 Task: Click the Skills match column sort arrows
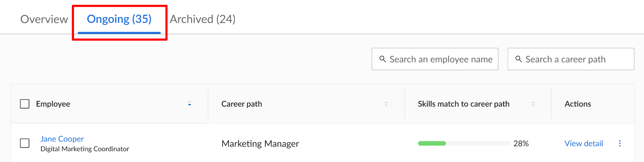533,104
